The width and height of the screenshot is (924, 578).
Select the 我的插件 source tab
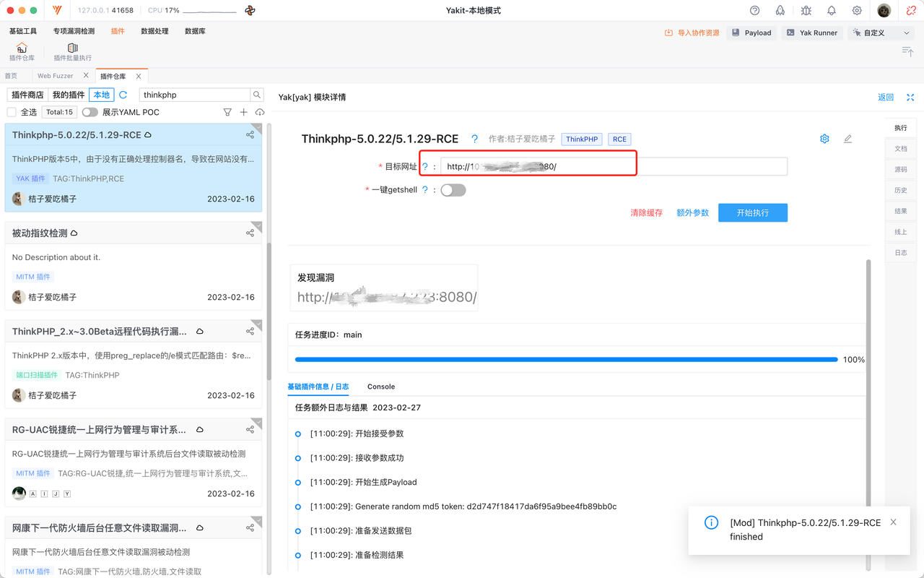pos(69,95)
